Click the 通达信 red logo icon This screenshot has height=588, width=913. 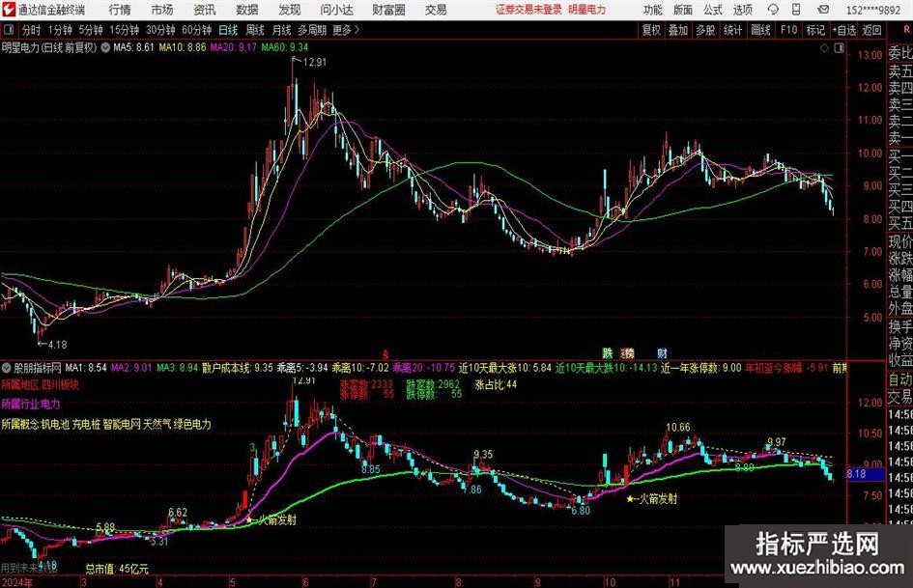8,10
